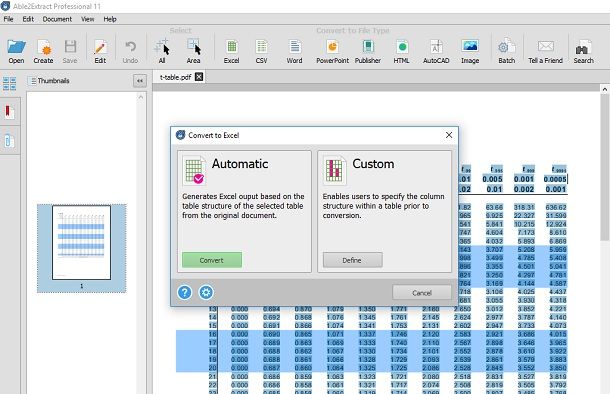Click the document scroll up arrow
Screen dimensions: 610x394
(605, 89)
